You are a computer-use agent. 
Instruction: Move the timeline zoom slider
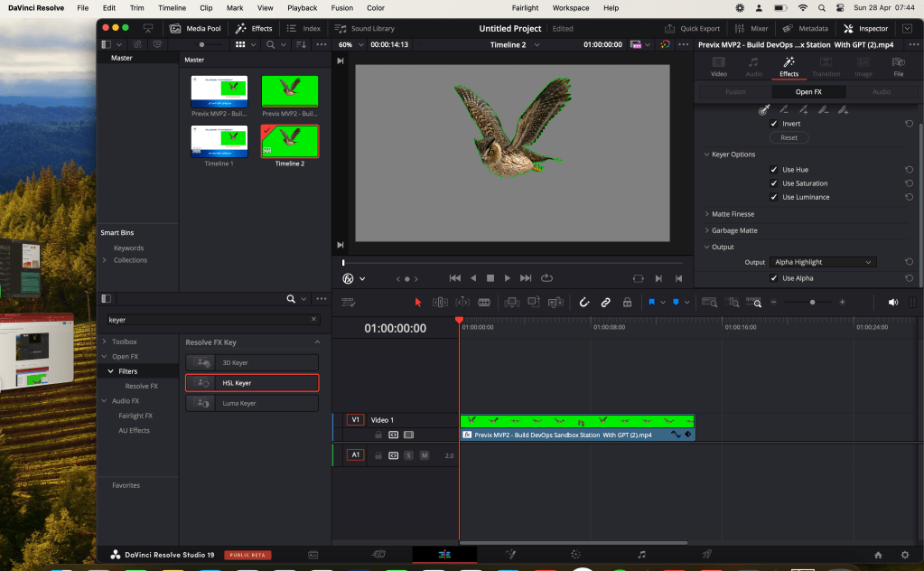[x=812, y=303]
